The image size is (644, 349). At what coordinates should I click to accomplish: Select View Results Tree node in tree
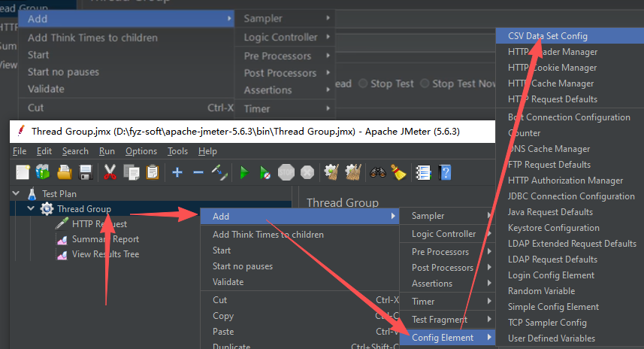click(105, 254)
